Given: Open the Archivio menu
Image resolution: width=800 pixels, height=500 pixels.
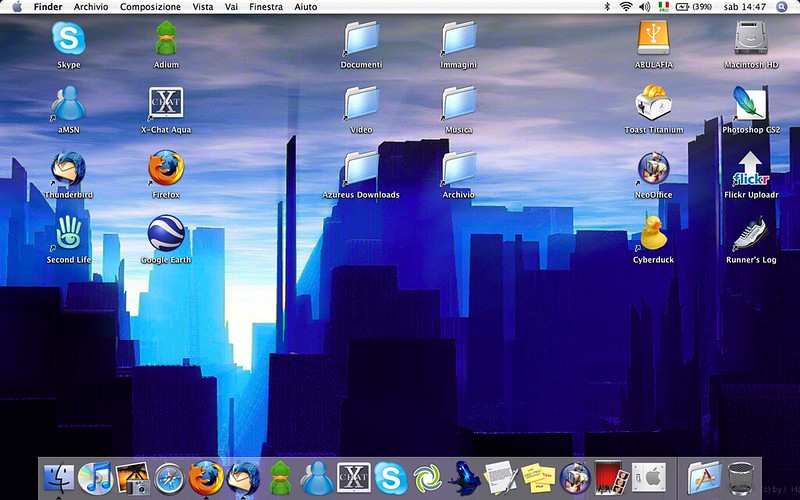Looking at the screenshot, I should tap(90, 7).
